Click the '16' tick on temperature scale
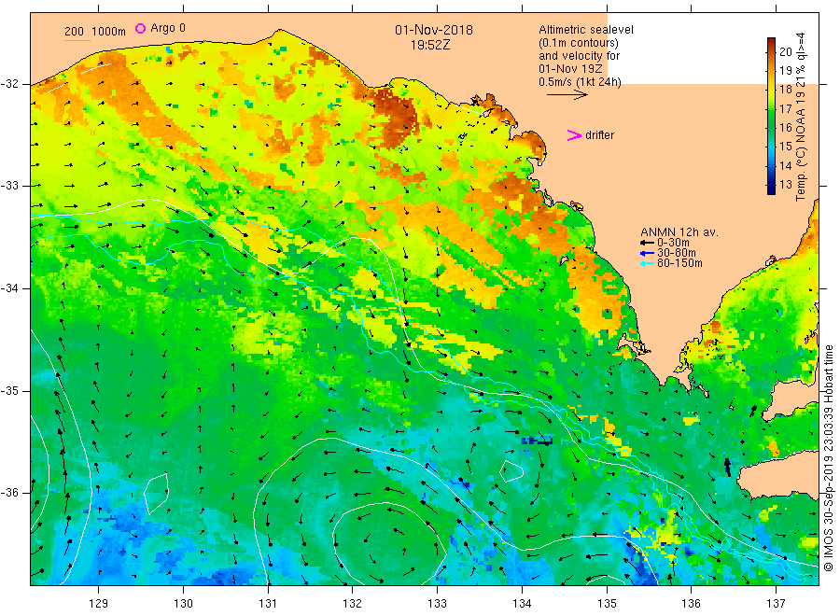 click(785, 128)
